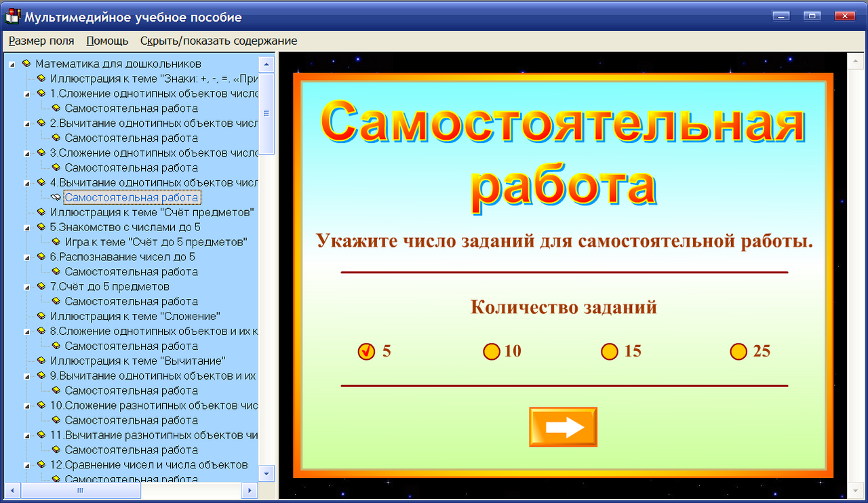This screenshot has width=868, height=503.
Task: Click the book icon beside "Математика для дошкольников"
Action: pos(26,63)
